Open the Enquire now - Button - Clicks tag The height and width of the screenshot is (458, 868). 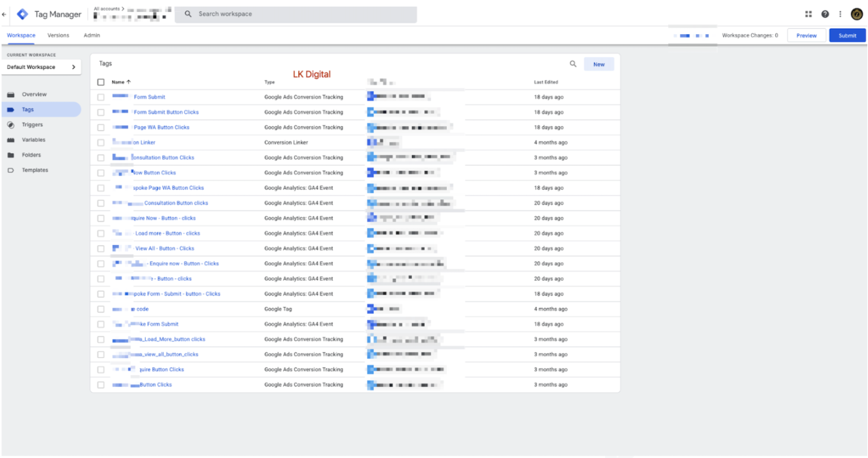point(185,263)
